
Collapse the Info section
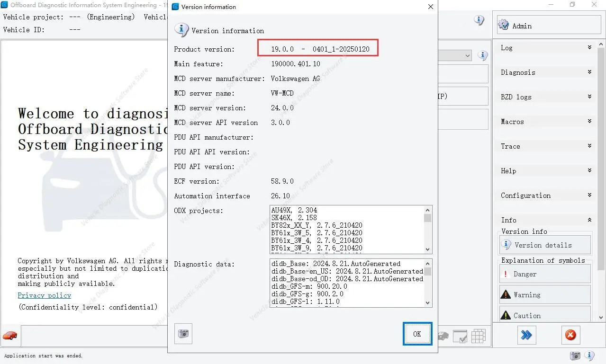pyautogui.click(x=546, y=220)
